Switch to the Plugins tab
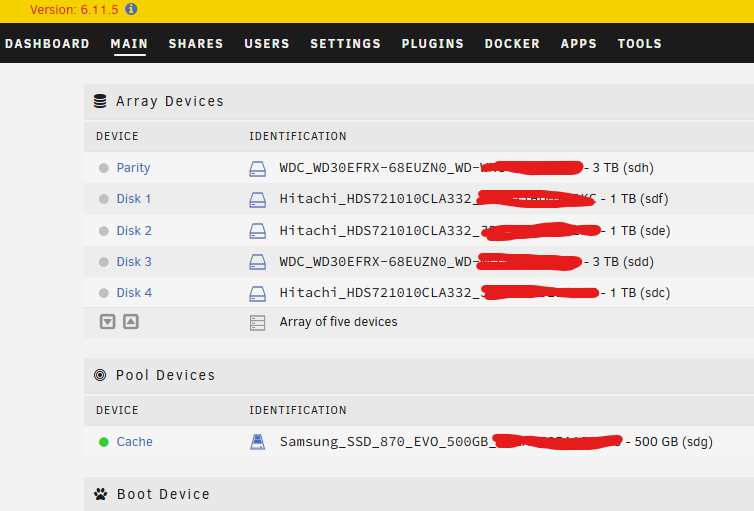 (x=433, y=44)
